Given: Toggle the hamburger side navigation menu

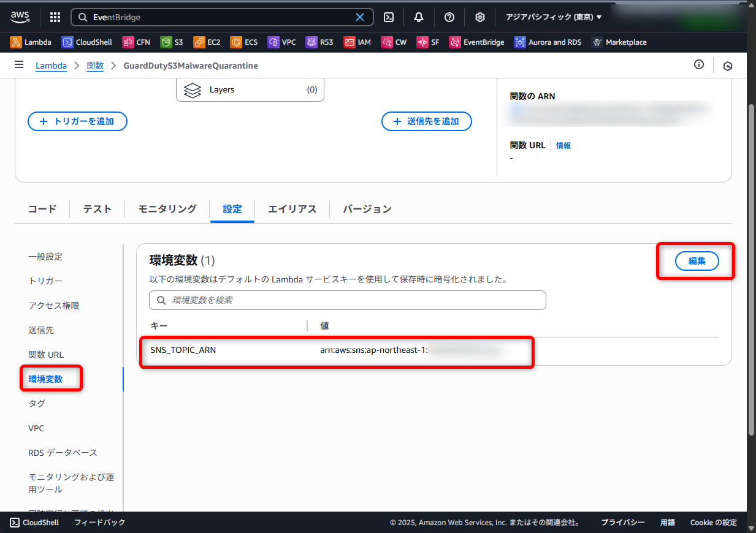Looking at the screenshot, I should [19, 65].
